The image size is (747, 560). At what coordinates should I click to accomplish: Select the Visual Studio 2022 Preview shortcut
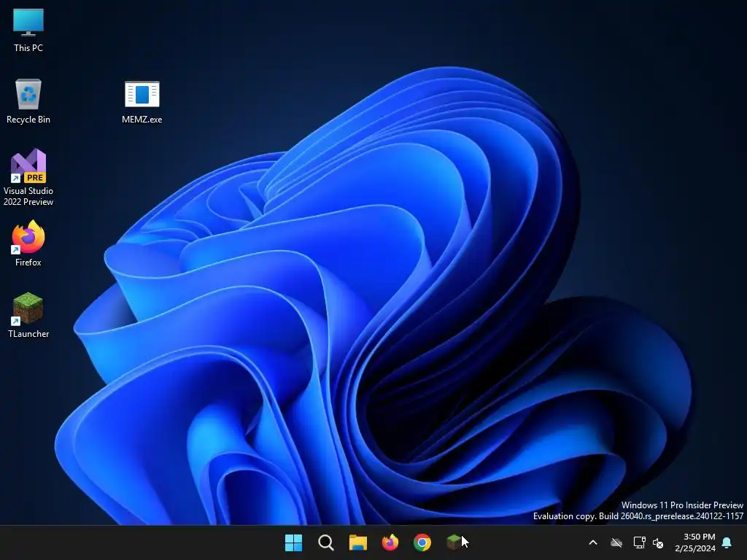point(28,177)
